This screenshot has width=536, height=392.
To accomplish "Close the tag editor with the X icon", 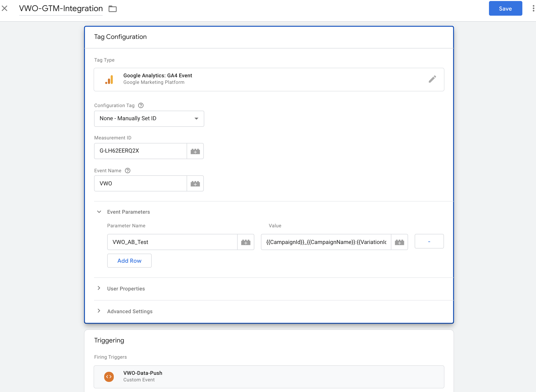I will click(5, 9).
